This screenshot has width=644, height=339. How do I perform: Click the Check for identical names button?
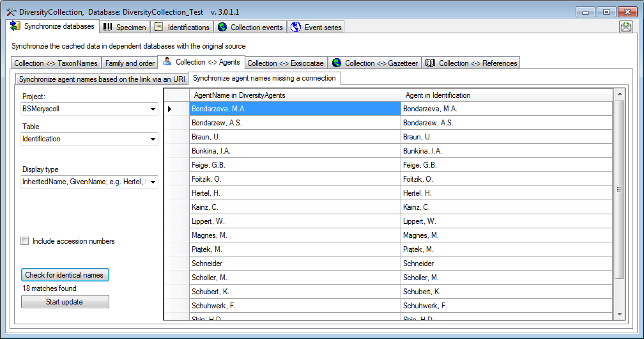click(x=65, y=275)
